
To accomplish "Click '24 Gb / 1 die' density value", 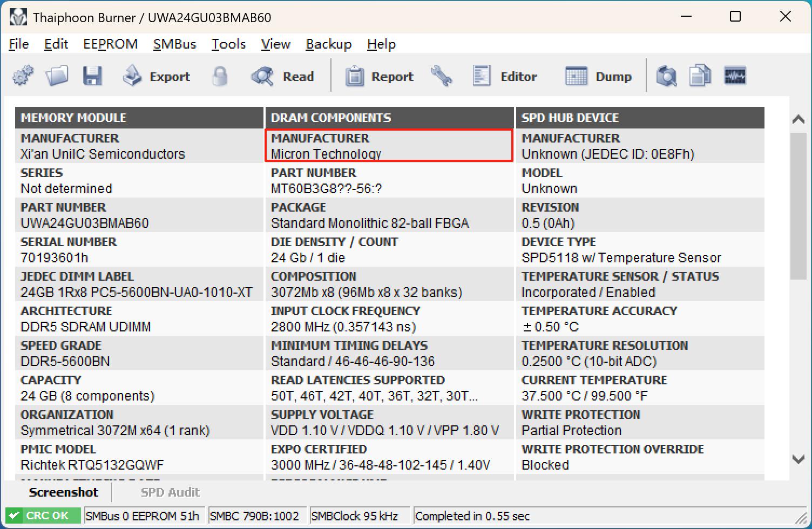I will click(x=308, y=258).
